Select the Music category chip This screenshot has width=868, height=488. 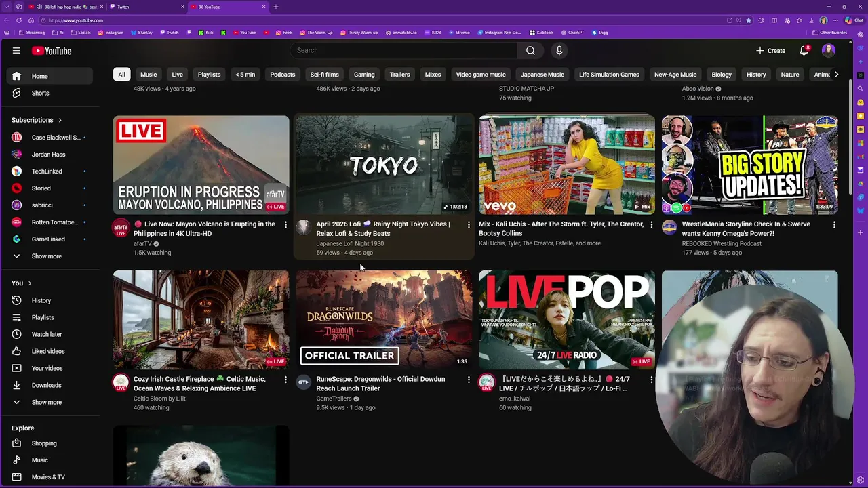(149, 75)
